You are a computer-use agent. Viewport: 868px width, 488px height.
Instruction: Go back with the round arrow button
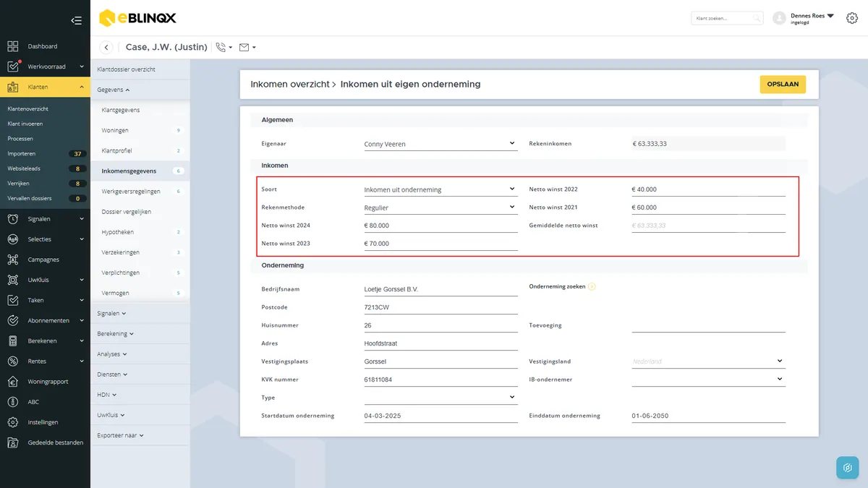tap(107, 48)
